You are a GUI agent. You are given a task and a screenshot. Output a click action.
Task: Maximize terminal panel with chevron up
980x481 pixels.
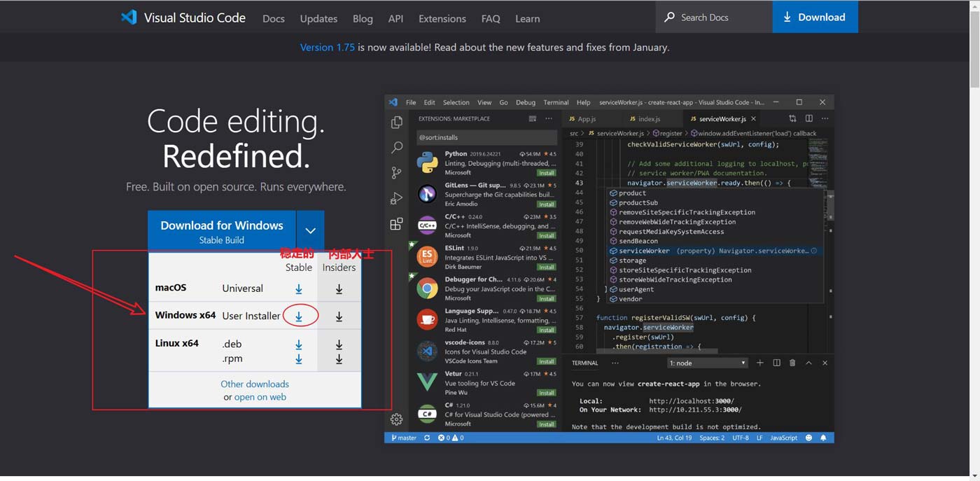point(808,363)
